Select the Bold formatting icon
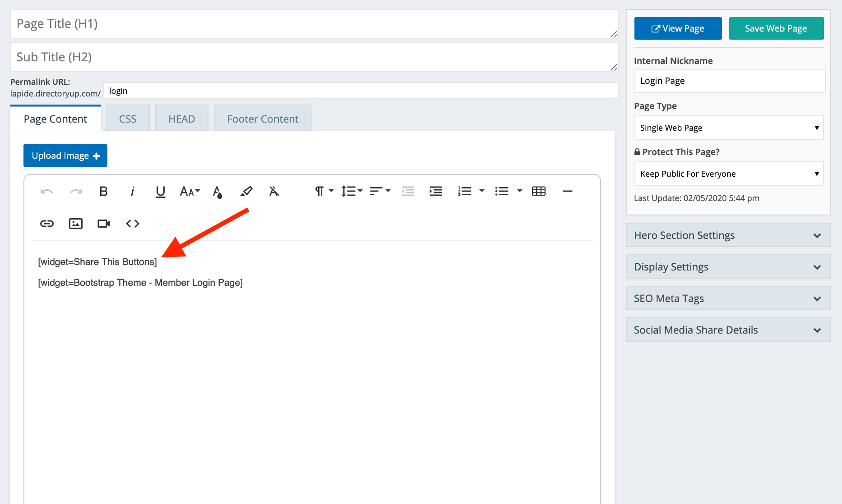 103,191
